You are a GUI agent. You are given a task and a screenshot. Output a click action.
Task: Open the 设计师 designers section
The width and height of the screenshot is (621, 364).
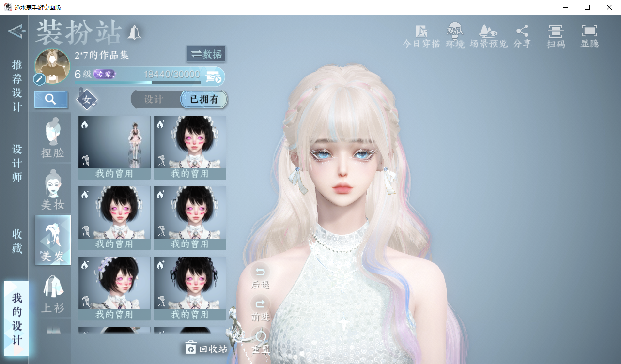[17, 163]
